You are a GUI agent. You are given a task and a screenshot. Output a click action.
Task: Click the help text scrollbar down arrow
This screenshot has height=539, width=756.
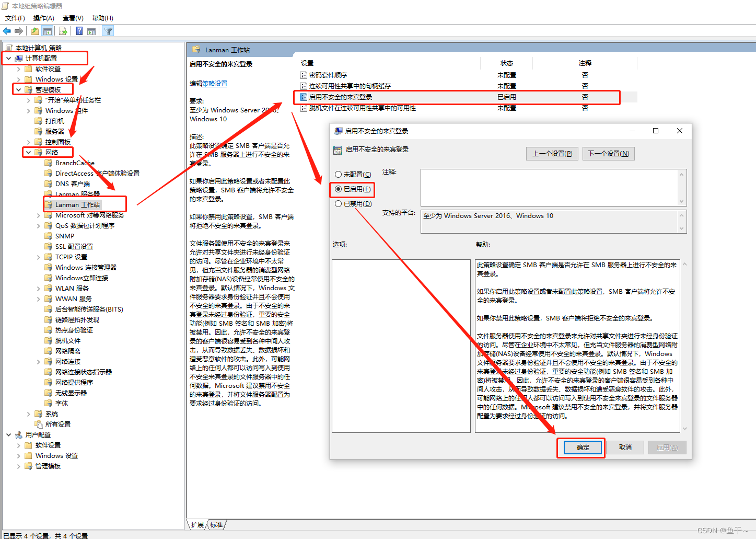click(684, 429)
